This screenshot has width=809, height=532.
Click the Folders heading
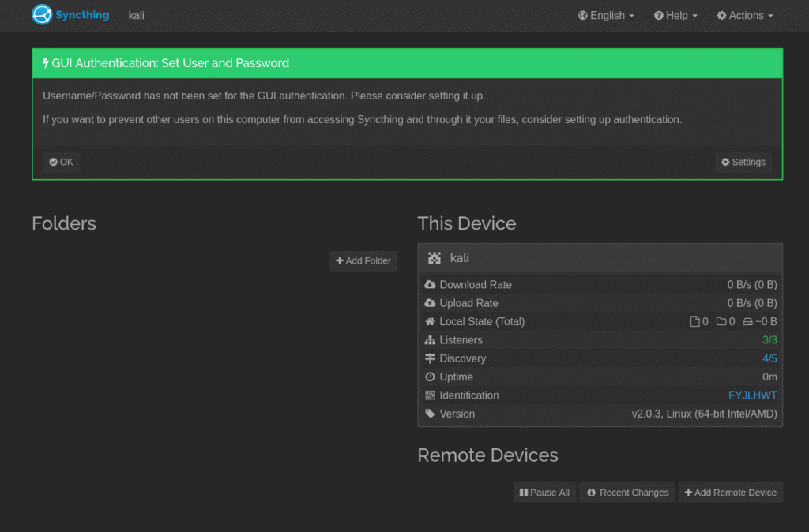click(64, 223)
